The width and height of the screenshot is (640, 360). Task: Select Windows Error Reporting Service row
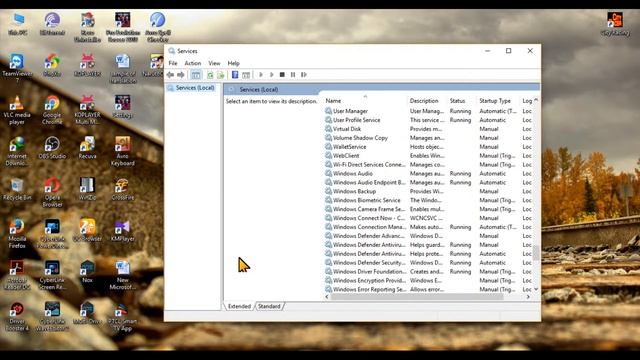pyautogui.click(x=429, y=289)
